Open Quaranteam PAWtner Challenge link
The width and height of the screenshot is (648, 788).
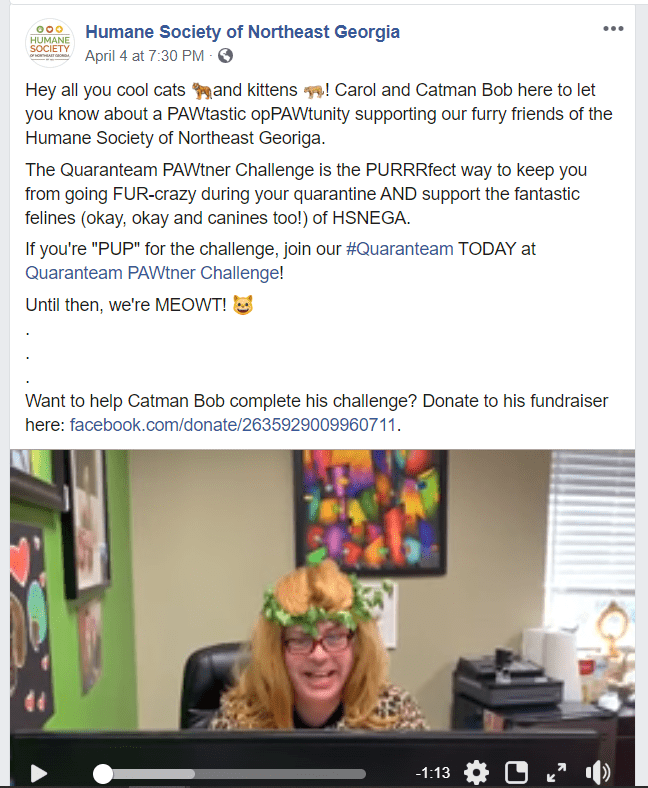click(152, 273)
